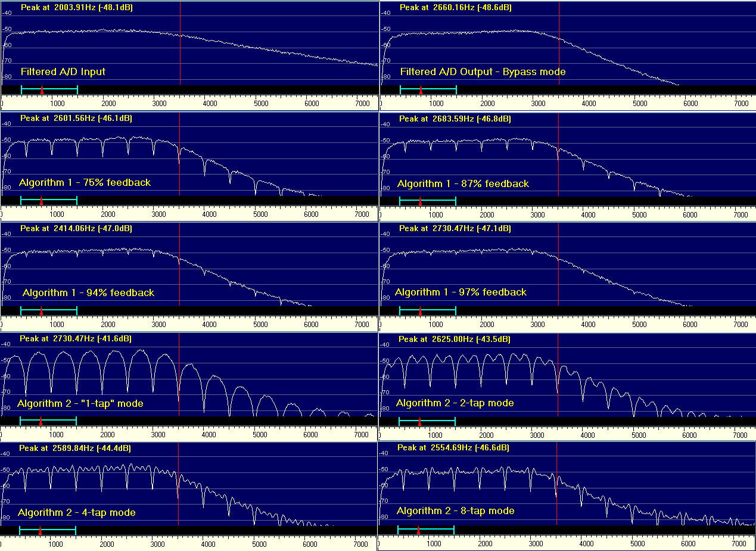The height and width of the screenshot is (551, 756).
Task: Select the "Peak at 2414.06Hz (-47.0dB)" readout
Action: [x=76, y=229]
